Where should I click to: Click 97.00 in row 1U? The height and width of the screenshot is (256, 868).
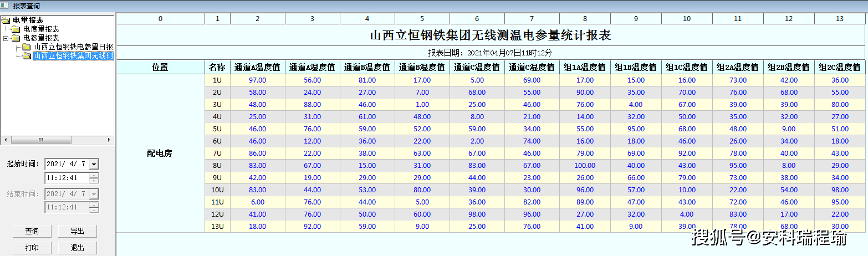[258, 80]
